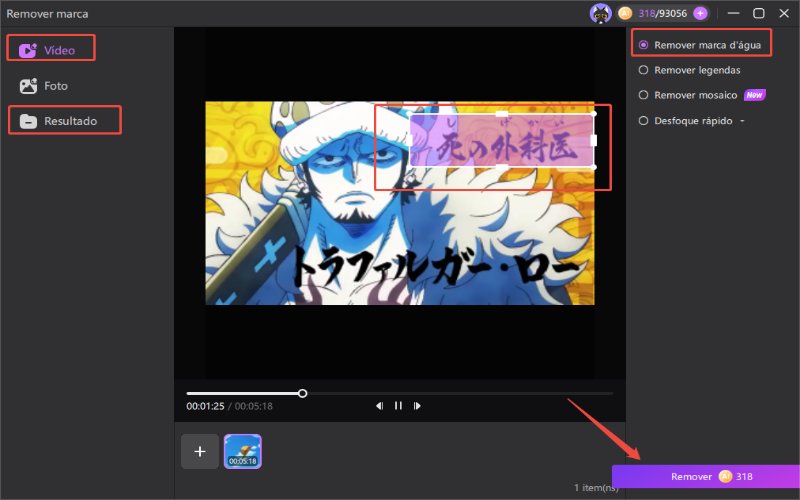Image resolution: width=800 pixels, height=500 pixels.
Task: Select the 00:05:18 video thumbnail
Action: (243, 451)
